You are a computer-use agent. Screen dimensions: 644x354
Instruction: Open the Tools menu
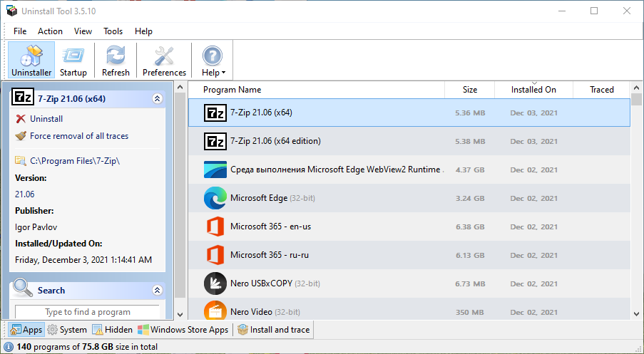coord(113,31)
